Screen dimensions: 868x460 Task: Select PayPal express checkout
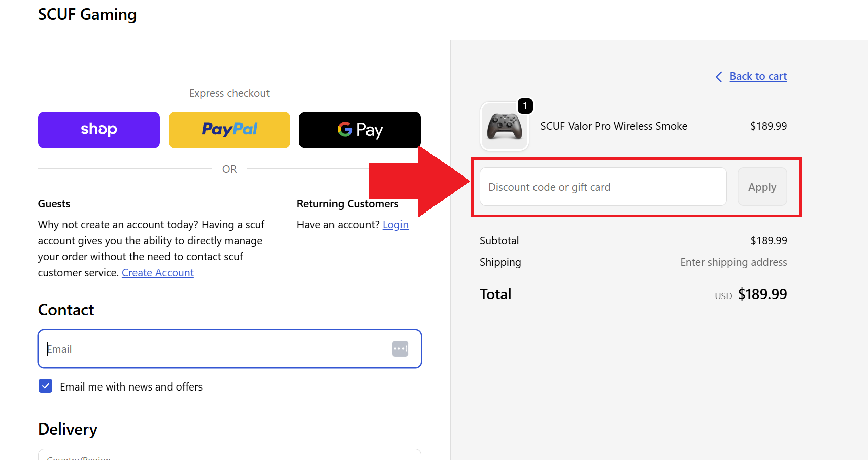coord(229,129)
